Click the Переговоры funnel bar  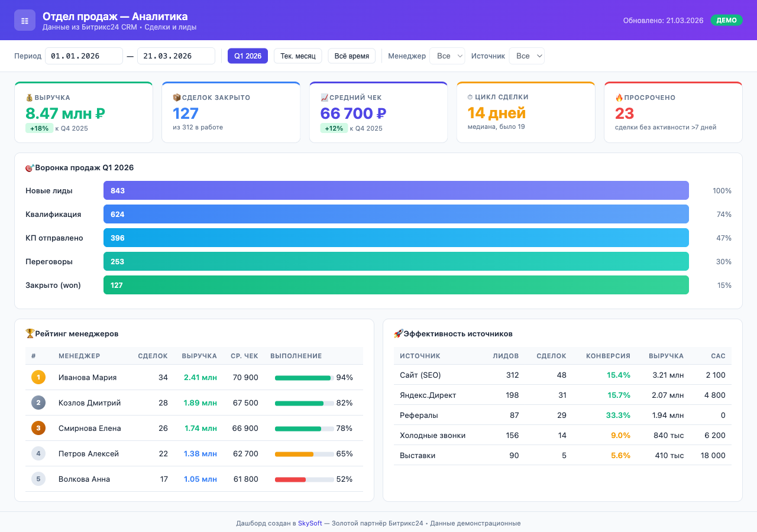click(x=396, y=261)
